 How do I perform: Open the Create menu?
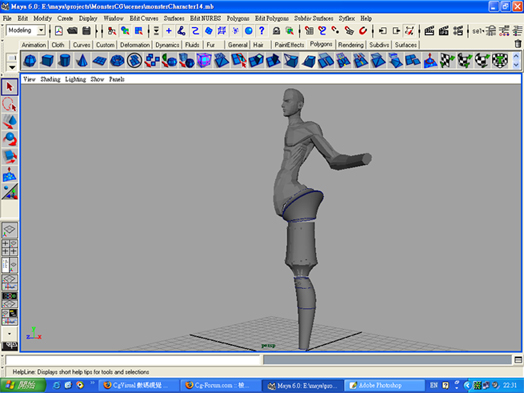pos(65,18)
